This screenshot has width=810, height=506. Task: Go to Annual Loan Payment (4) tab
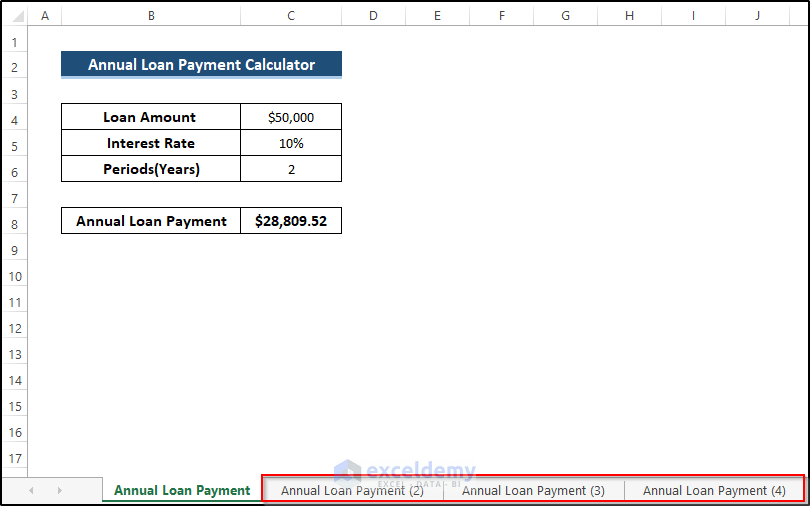714,491
